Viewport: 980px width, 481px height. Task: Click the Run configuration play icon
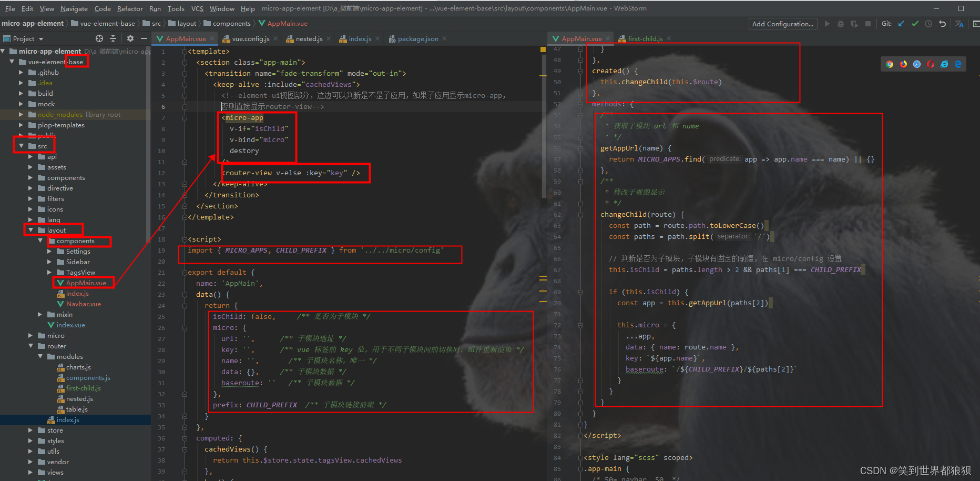[827, 24]
